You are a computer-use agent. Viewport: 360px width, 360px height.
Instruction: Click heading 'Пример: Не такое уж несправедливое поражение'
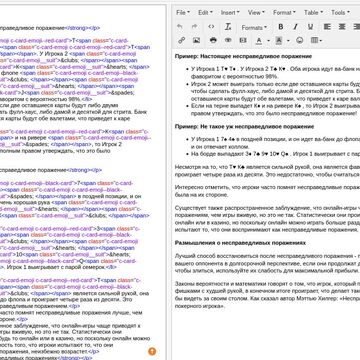[x=244, y=127]
